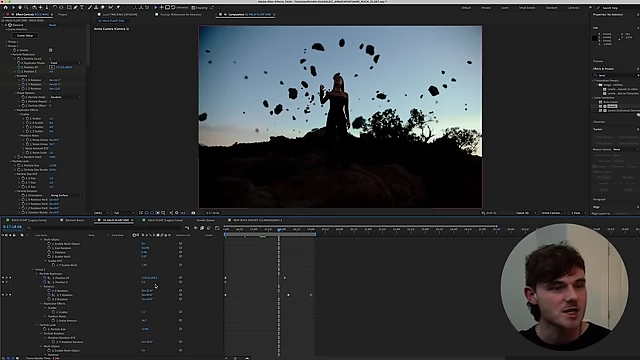Switch to the Small Screen workspace
The width and height of the screenshot is (640, 360).
coord(527,8)
